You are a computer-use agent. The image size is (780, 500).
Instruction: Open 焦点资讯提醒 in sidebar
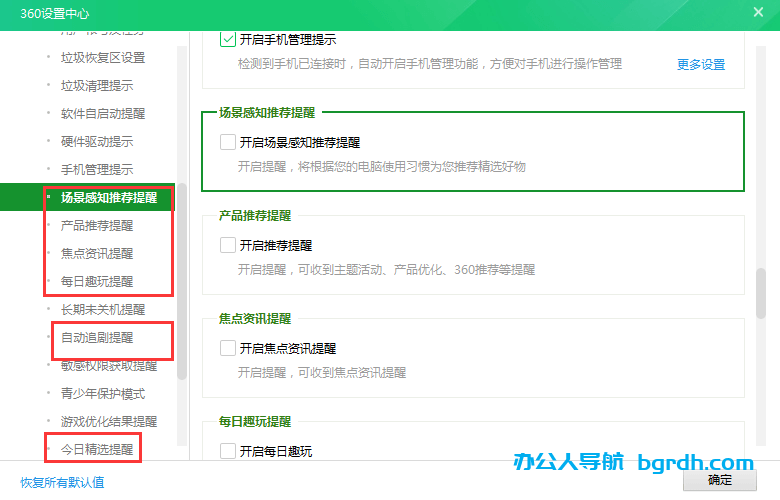97,253
